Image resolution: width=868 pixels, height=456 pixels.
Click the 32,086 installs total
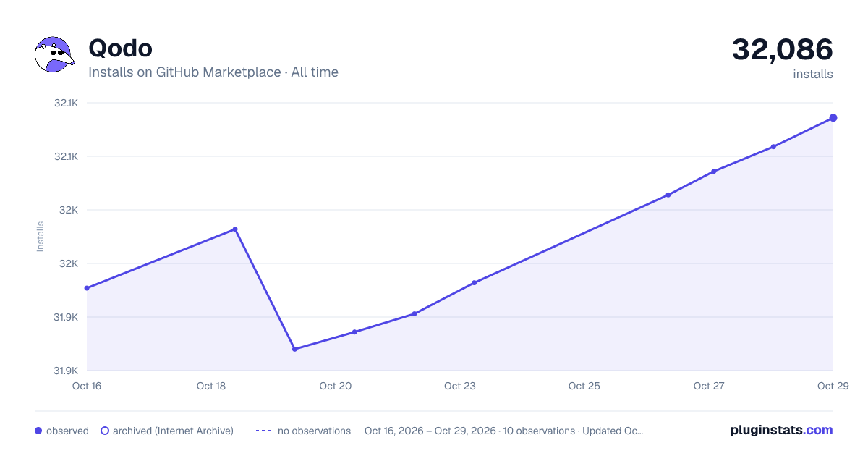coord(783,49)
